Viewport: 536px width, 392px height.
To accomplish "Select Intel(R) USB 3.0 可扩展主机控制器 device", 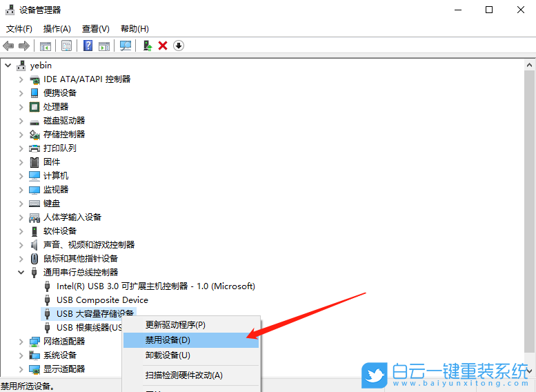I will coord(155,286).
